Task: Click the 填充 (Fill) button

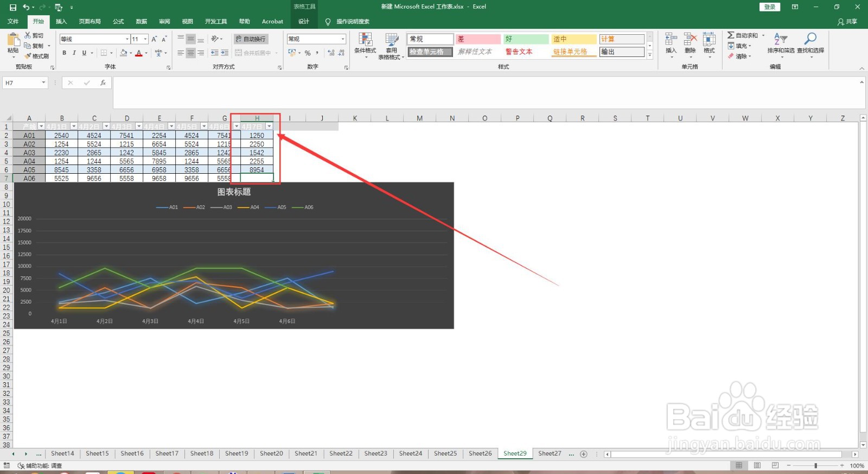Action: pyautogui.click(x=739, y=46)
